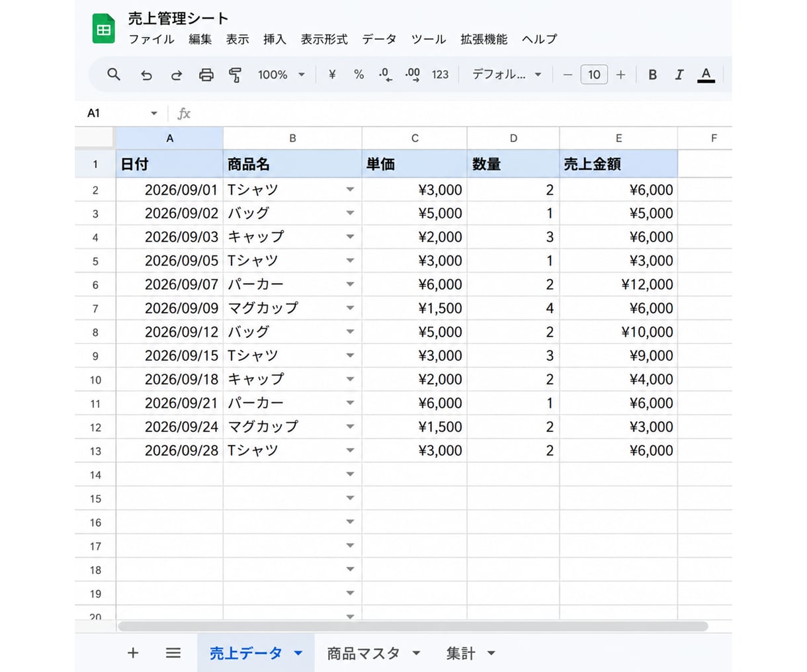Open the ヘルプ menu
Screen dimensions: 807x672
click(x=539, y=39)
